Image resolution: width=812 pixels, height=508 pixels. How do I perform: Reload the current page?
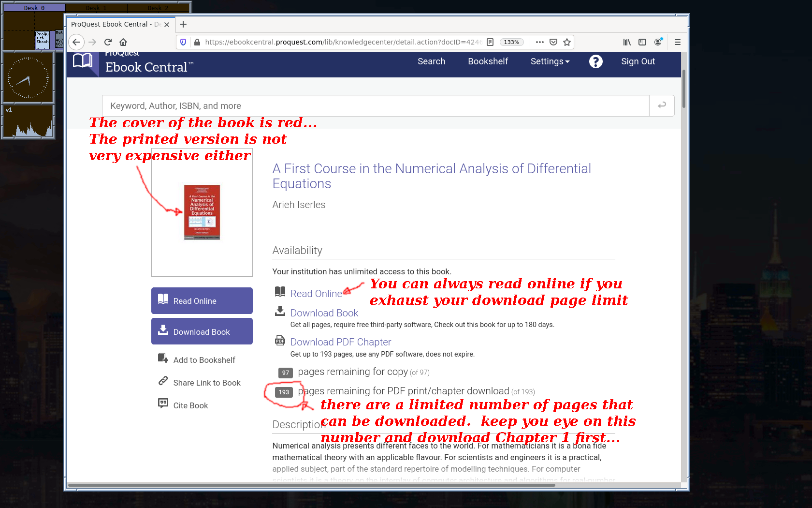click(x=108, y=42)
